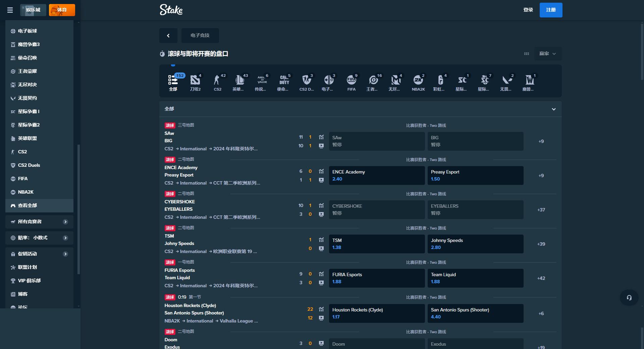The image size is (644, 349).
Task: Click the Stake logo
Action: click(x=171, y=10)
